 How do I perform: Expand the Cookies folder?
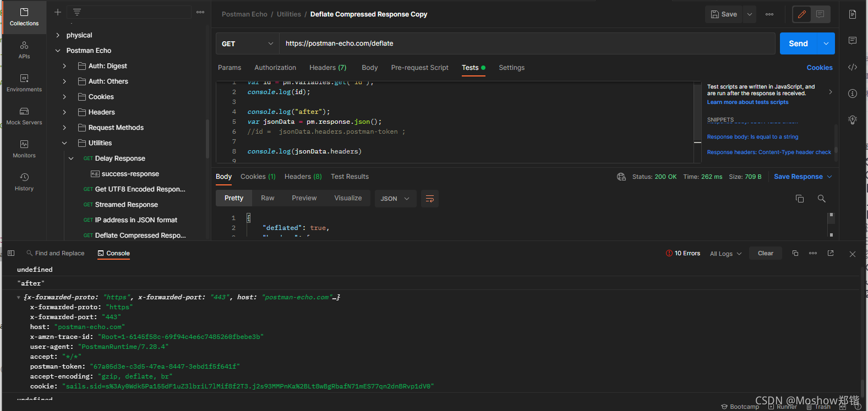coord(64,97)
